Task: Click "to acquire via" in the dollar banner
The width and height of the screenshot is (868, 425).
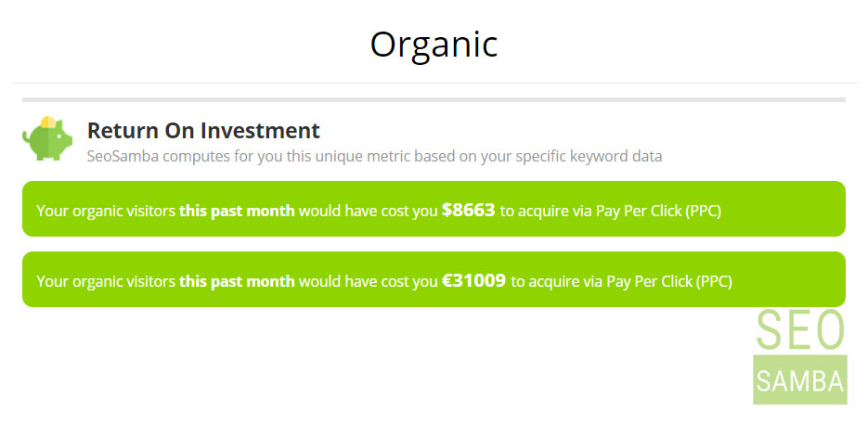Action: click(546, 212)
